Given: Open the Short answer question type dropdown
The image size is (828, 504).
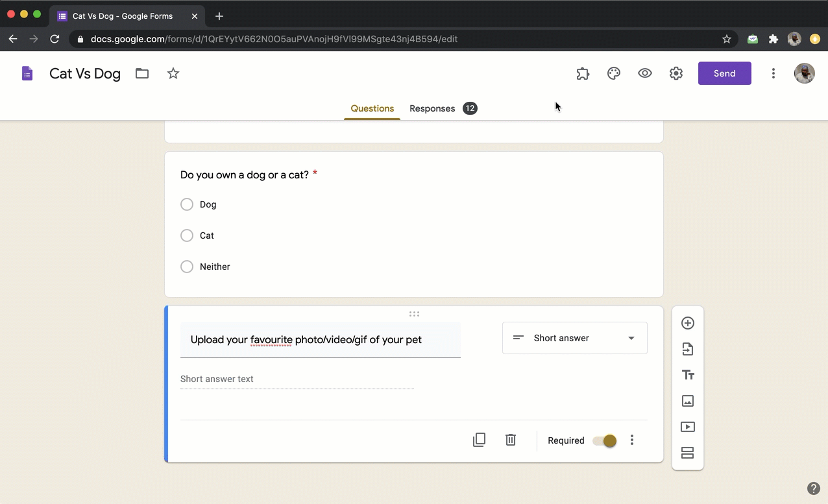Looking at the screenshot, I should click(x=574, y=338).
